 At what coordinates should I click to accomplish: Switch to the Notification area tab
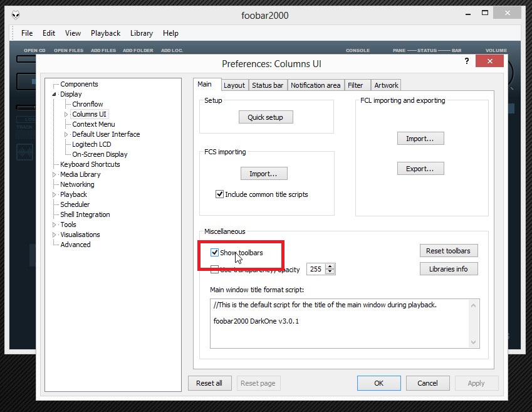coord(316,85)
